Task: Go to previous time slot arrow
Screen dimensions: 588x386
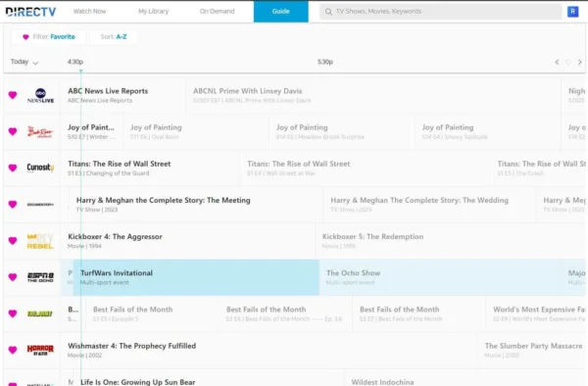Action: pos(557,62)
